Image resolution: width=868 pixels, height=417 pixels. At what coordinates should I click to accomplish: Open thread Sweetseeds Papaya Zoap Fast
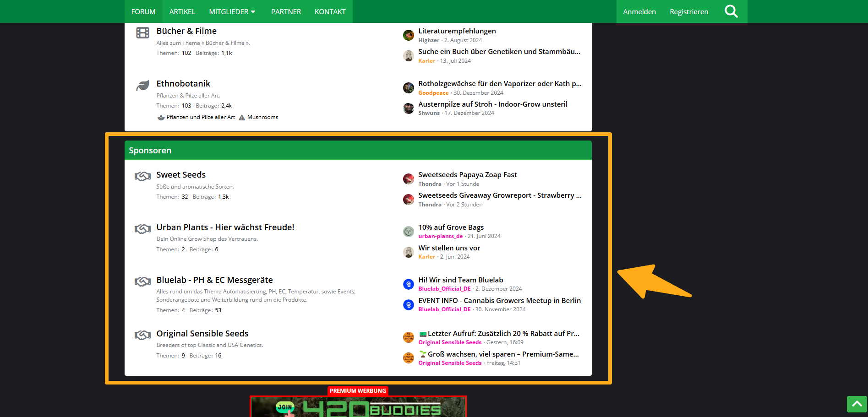point(467,175)
